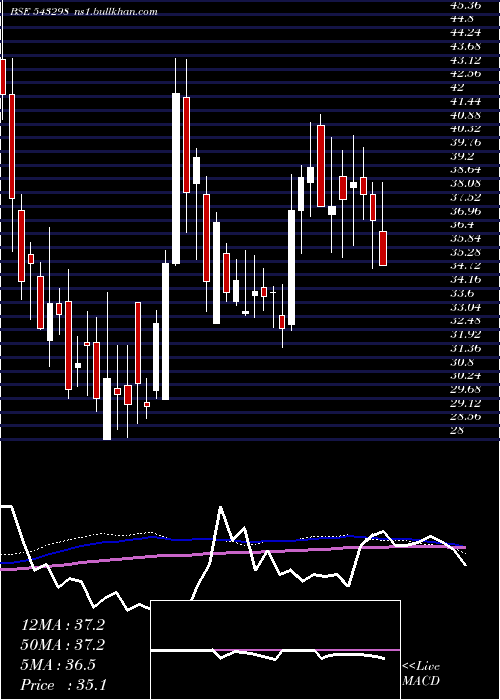The height and width of the screenshot is (700, 500).
Task: Click the 28.56 price axis label
Action: (465, 417)
